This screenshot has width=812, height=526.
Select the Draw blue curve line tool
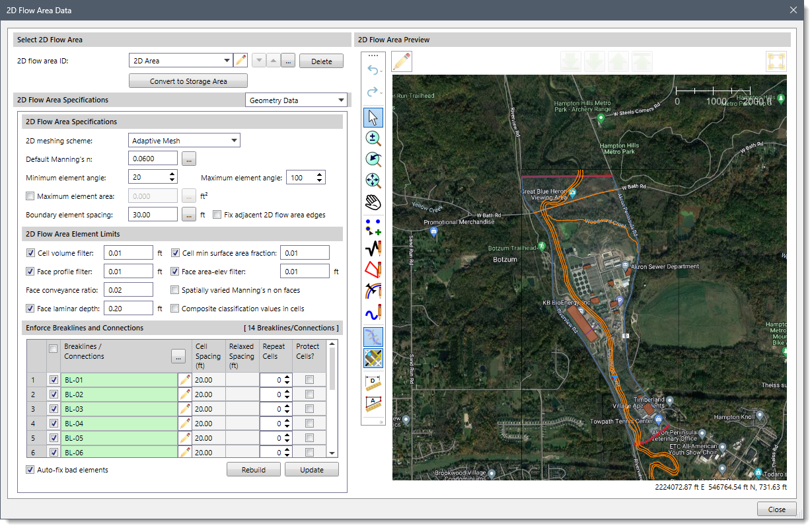point(374,312)
